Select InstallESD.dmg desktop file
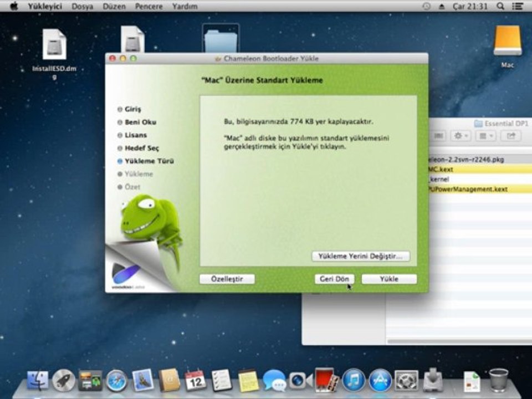The width and height of the screenshot is (532, 399). (54, 44)
